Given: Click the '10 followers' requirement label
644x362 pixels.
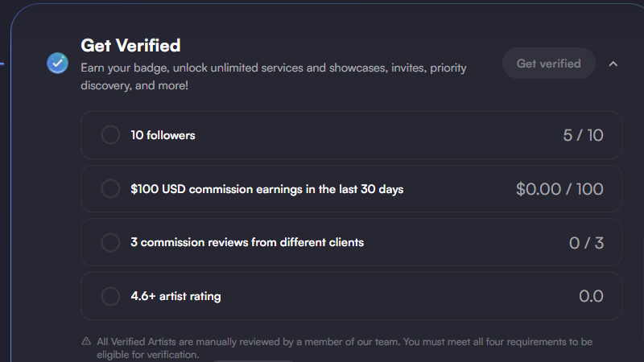Looking at the screenshot, I should (163, 135).
